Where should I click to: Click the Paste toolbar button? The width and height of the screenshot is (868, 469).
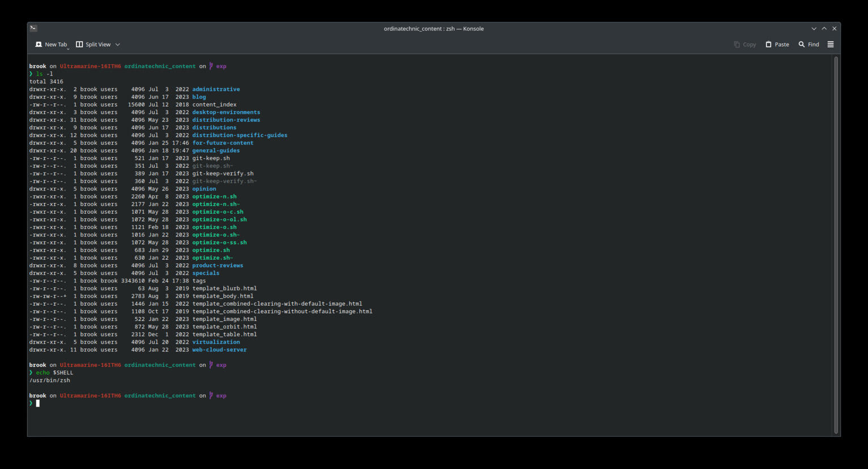click(x=777, y=44)
